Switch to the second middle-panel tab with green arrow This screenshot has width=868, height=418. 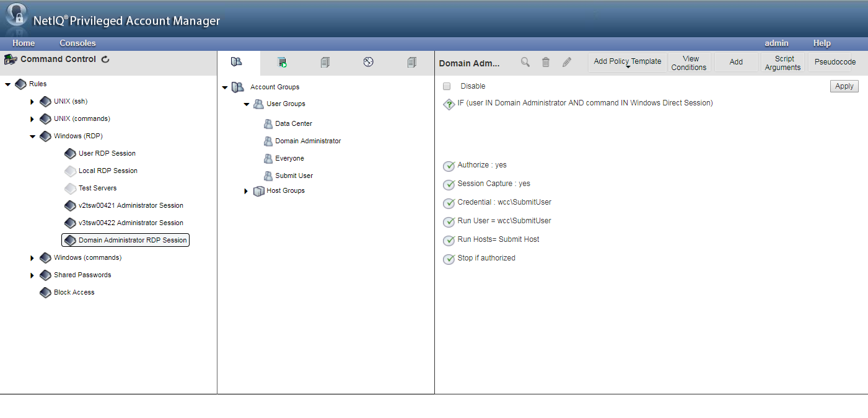(282, 62)
